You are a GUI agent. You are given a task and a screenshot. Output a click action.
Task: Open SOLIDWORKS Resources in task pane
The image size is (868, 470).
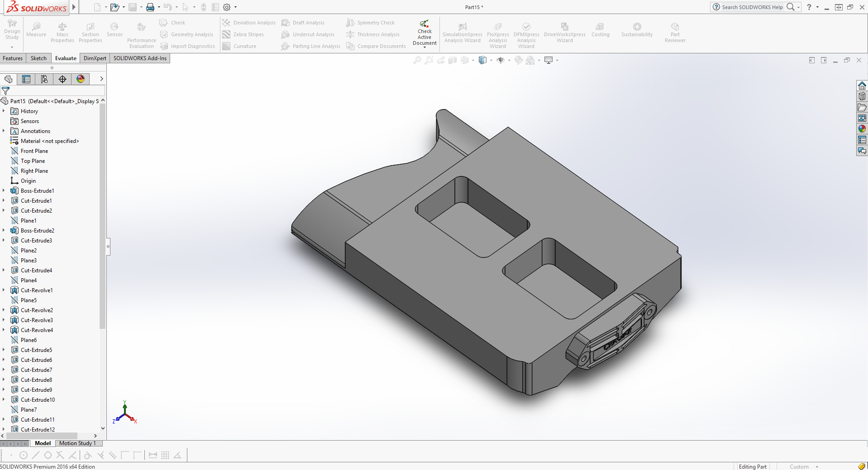click(862, 85)
